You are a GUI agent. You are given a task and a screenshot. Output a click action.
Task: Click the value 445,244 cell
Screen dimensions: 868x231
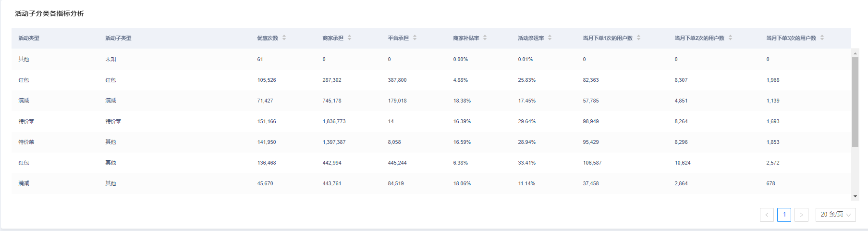point(397,163)
